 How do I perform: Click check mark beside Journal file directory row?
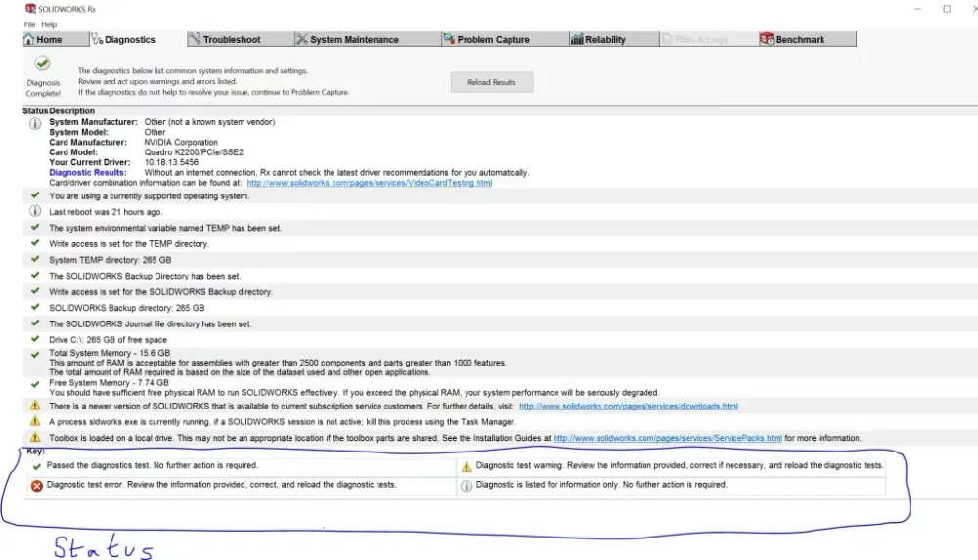pyautogui.click(x=35, y=323)
